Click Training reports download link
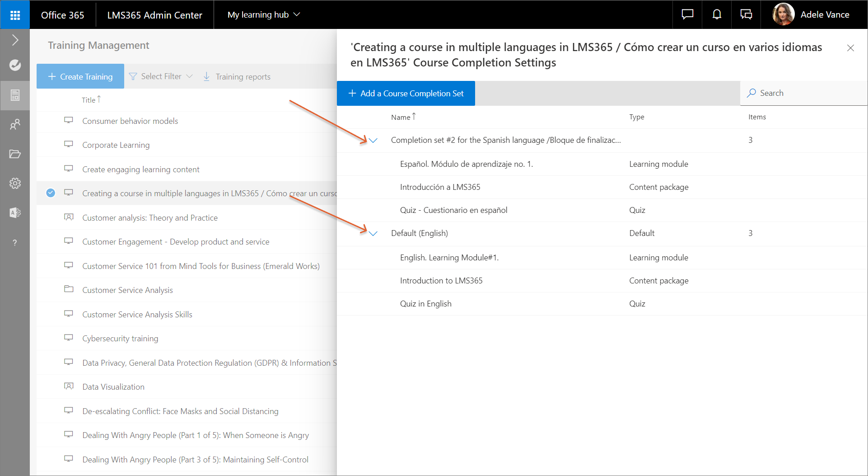Viewport: 868px width, 476px height. (237, 76)
